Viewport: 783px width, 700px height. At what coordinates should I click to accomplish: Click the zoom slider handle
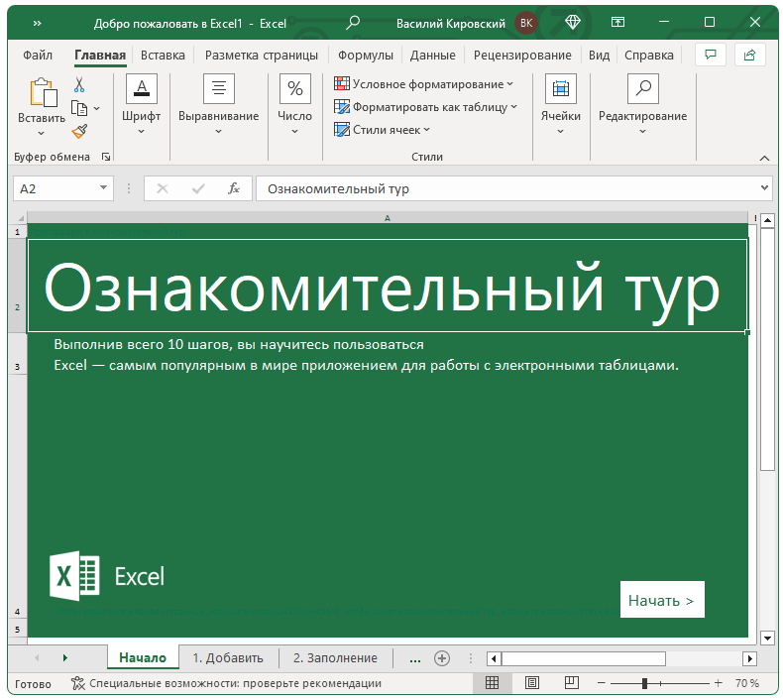click(x=644, y=683)
